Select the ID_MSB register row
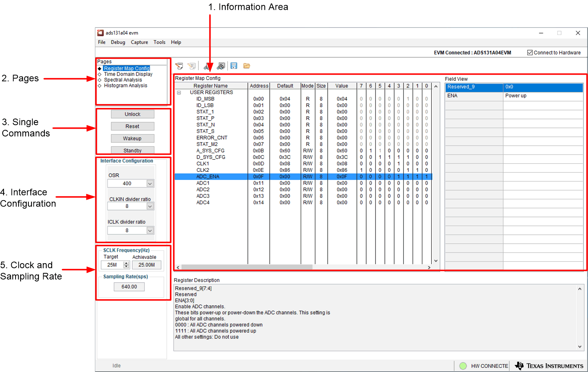 click(303, 99)
